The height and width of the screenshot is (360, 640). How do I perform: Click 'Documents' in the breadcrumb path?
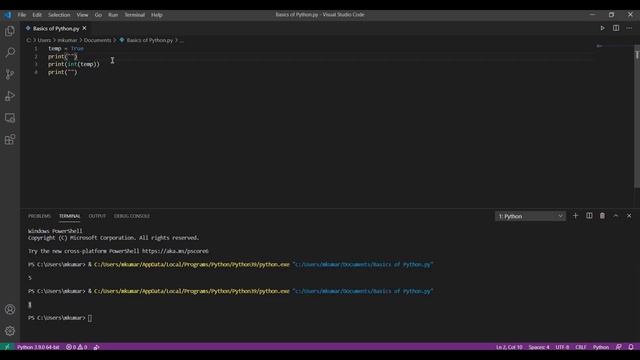pos(98,40)
